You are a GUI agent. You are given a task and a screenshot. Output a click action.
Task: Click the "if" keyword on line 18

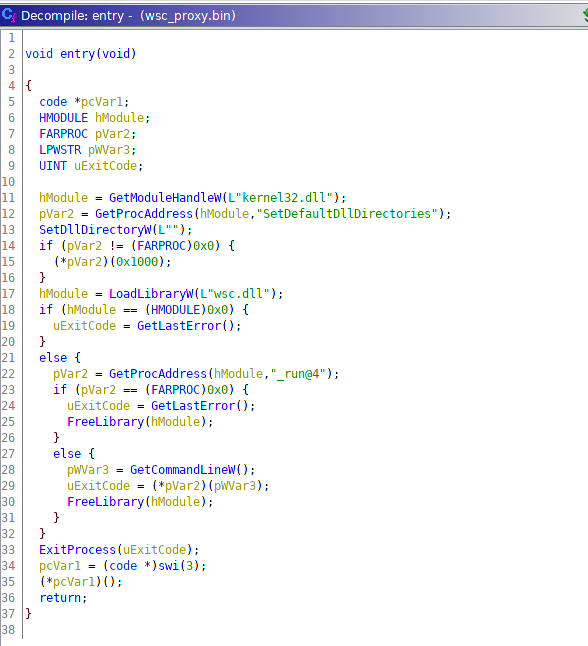click(x=46, y=309)
